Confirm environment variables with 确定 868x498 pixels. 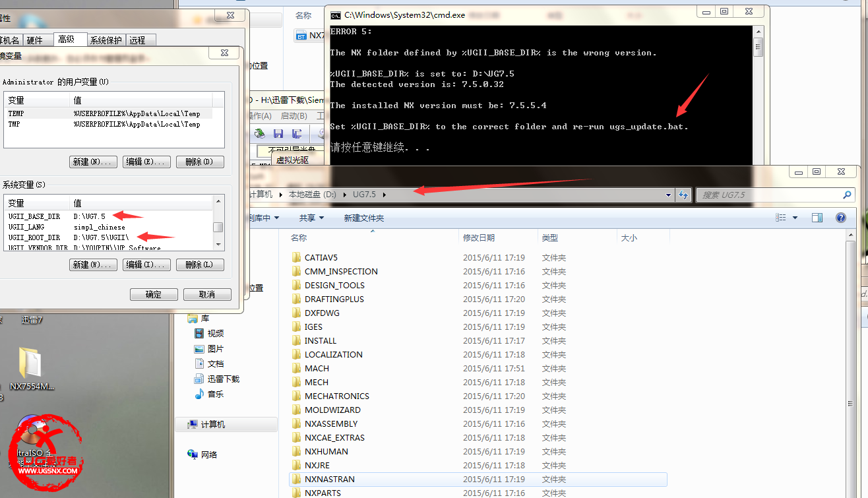coord(154,294)
